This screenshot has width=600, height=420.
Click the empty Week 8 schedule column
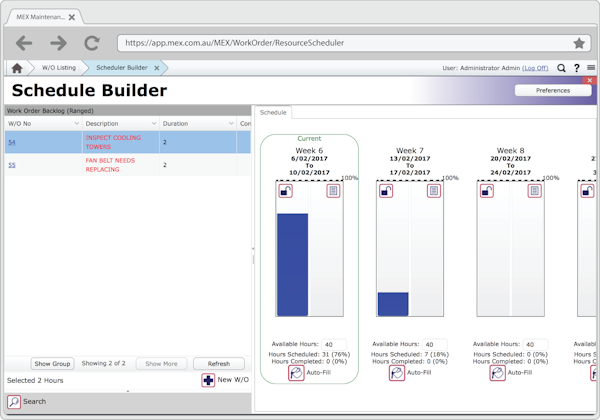pyautogui.click(x=510, y=249)
